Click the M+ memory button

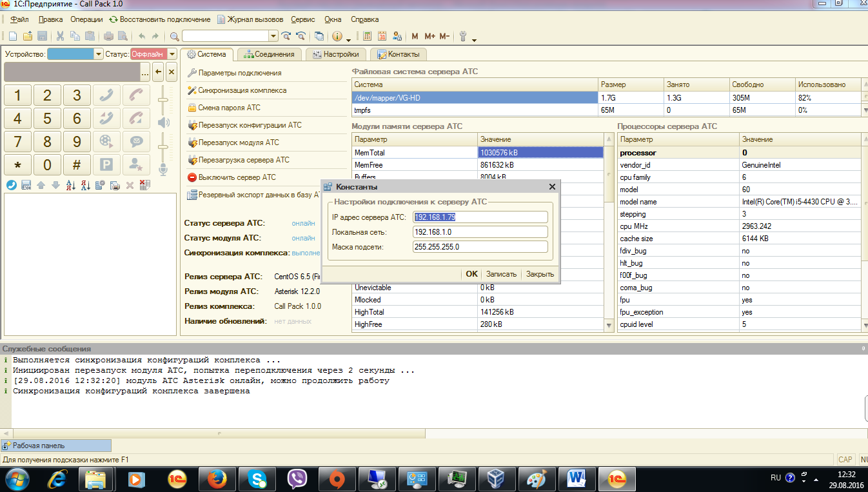(x=429, y=36)
